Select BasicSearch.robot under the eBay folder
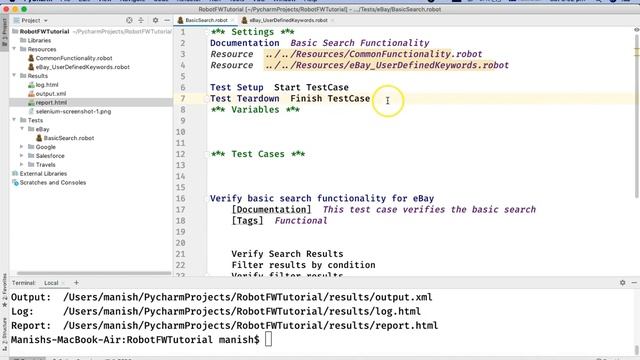The width and height of the screenshot is (640, 360). (x=69, y=138)
